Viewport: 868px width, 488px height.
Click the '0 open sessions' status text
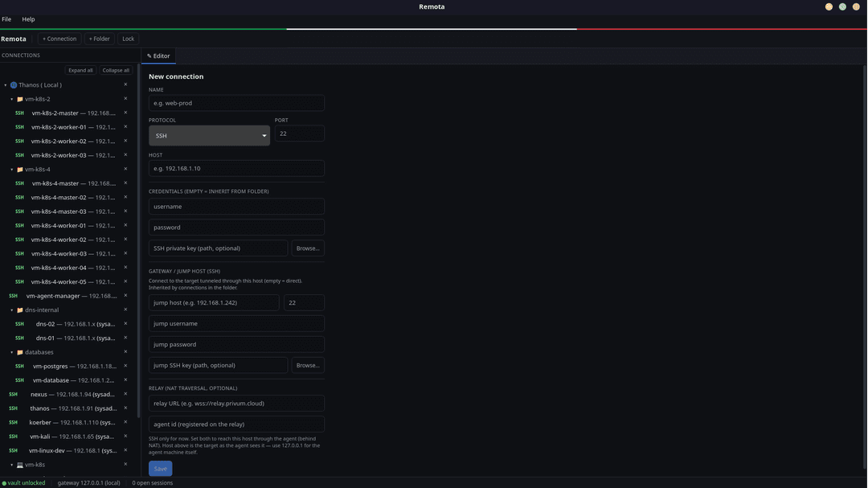pyautogui.click(x=152, y=483)
